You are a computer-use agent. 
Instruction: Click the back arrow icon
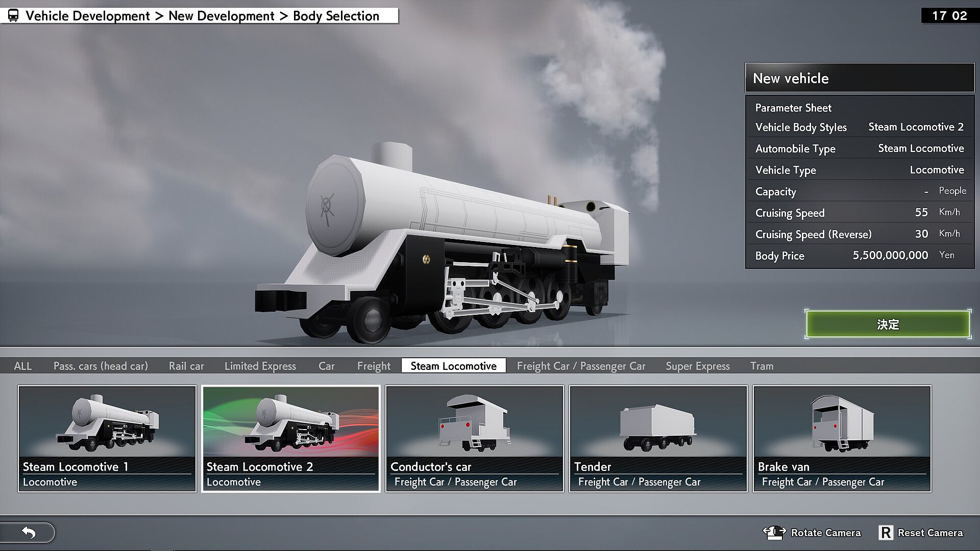[29, 533]
